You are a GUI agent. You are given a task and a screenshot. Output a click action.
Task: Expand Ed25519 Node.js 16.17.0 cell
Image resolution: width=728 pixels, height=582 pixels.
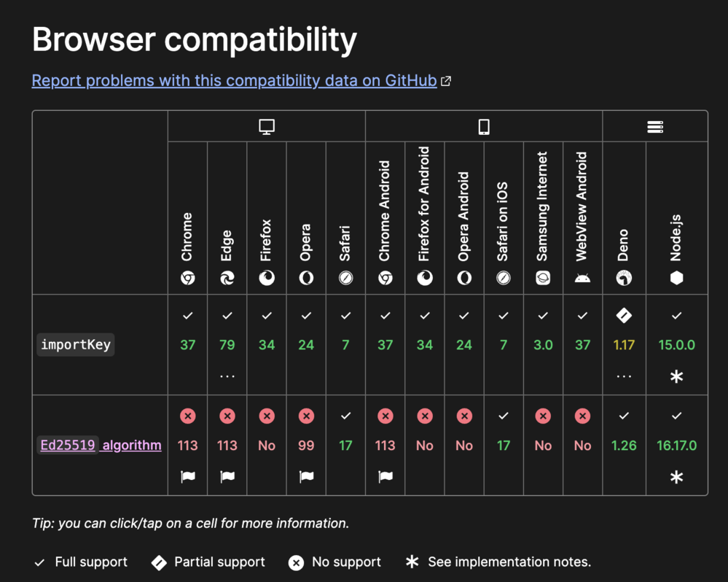tap(677, 446)
